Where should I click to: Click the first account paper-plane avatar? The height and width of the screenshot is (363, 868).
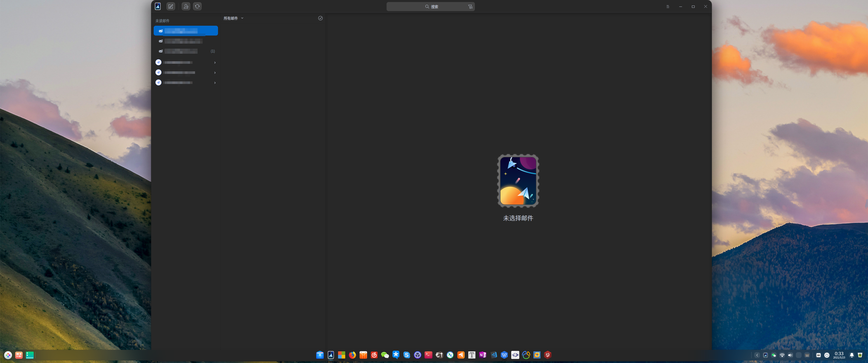pos(158,62)
